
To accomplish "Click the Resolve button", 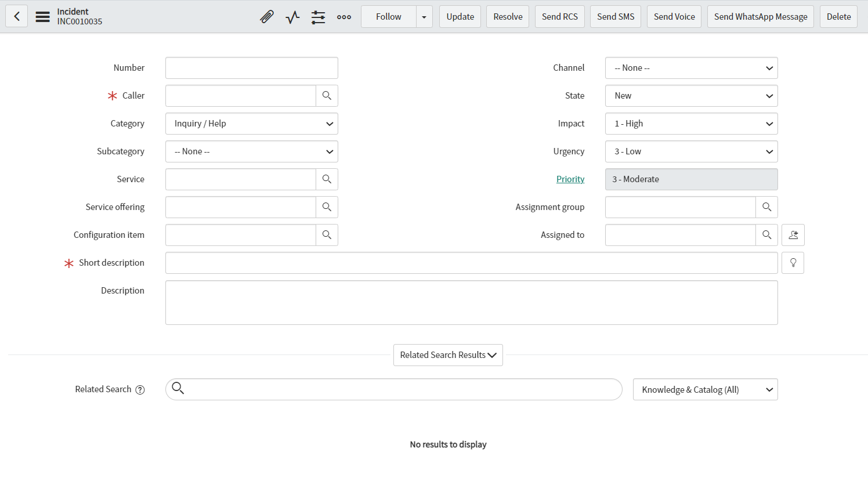I will [508, 17].
